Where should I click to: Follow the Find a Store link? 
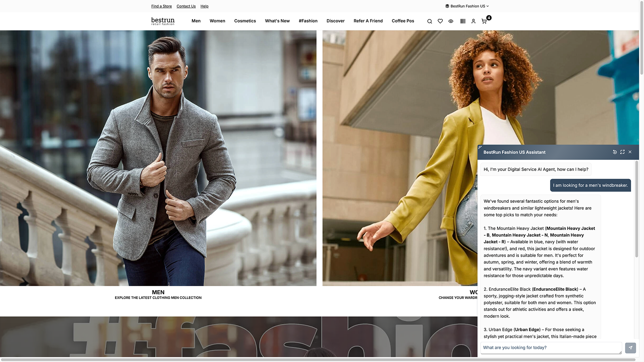coord(161,6)
